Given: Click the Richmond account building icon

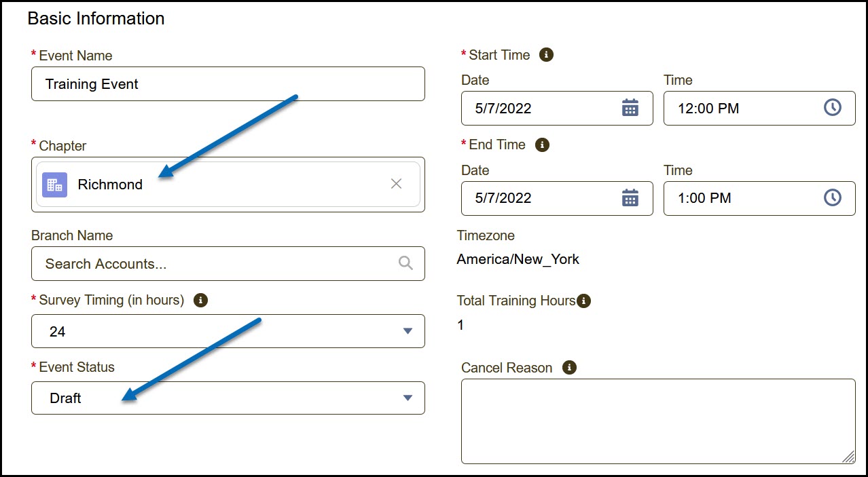Looking at the screenshot, I should [54, 185].
